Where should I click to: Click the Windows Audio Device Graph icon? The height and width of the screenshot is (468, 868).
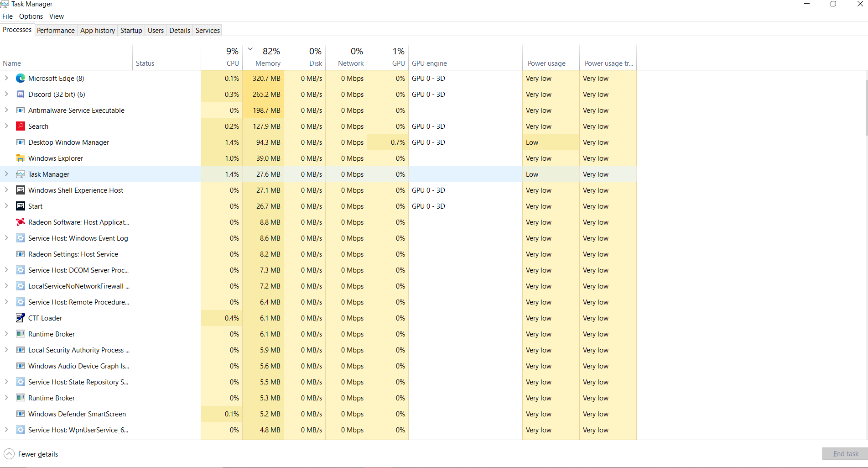pos(21,366)
